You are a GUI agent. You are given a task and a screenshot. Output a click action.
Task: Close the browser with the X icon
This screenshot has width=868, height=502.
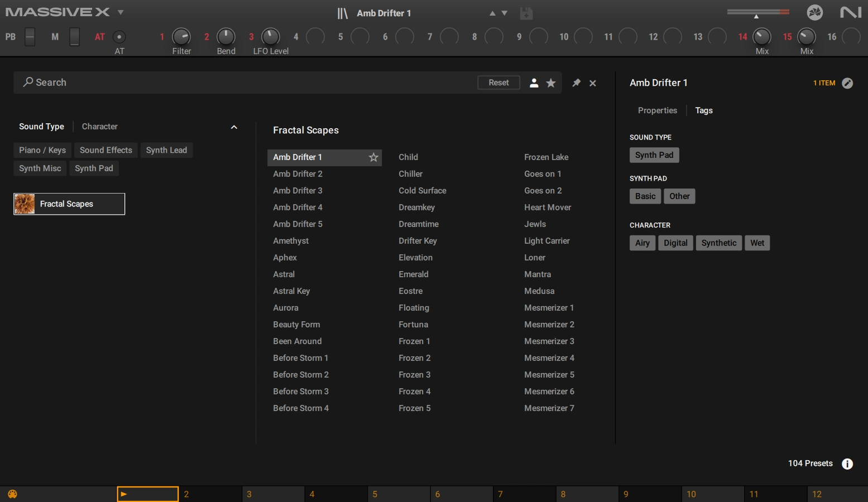[593, 83]
